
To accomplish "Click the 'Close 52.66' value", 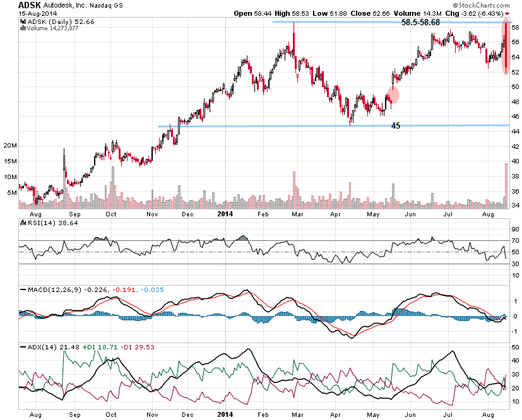I will [370, 14].
